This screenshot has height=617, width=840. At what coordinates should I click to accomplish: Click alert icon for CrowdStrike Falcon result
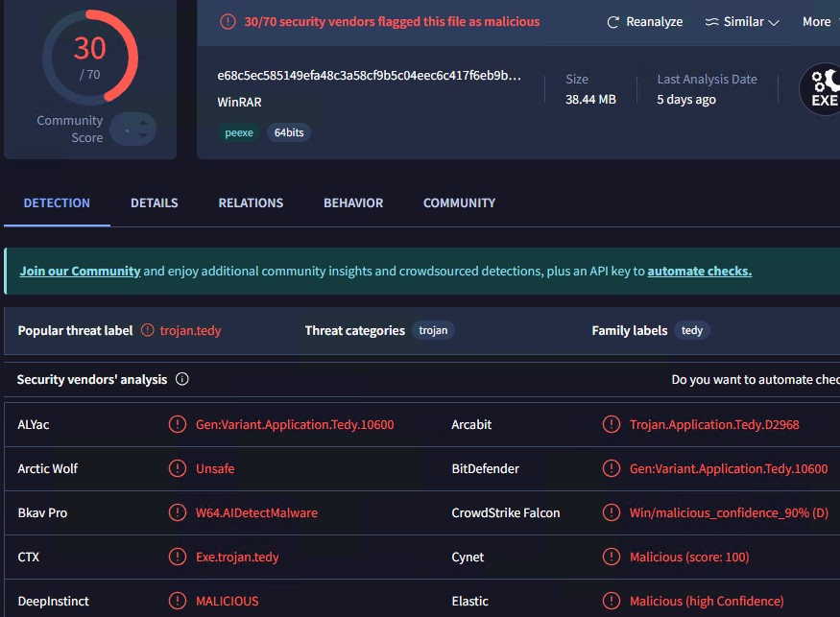tap(612, 512)
